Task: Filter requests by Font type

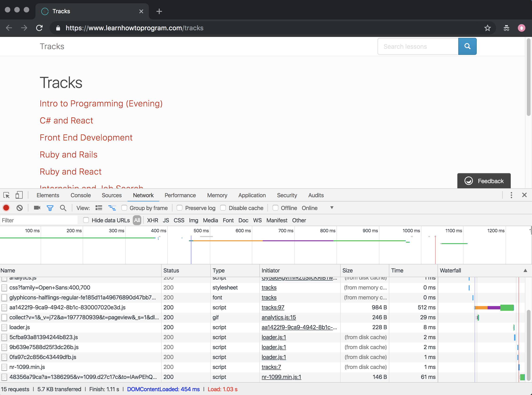Action: 228,220
